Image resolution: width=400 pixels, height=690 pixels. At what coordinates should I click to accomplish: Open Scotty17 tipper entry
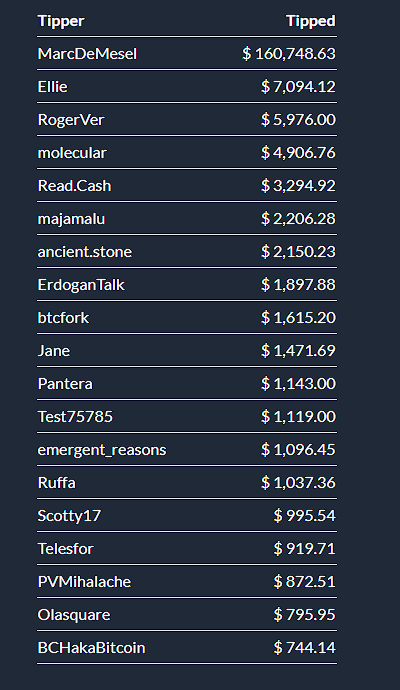[69, 516]
